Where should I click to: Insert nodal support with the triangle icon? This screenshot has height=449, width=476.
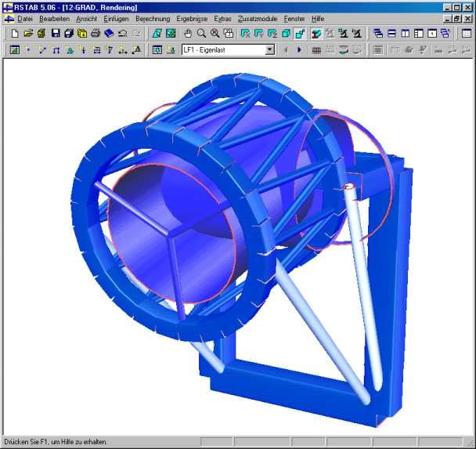(x=70, y=49)
